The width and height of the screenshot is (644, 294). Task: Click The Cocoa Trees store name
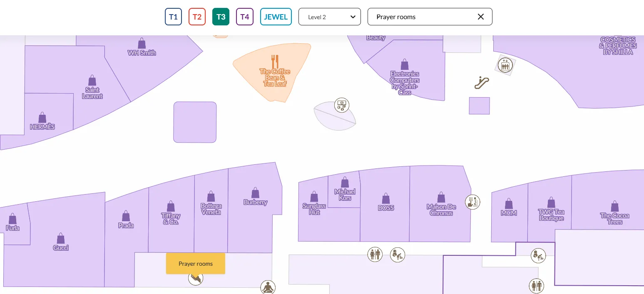pos(615,219)
